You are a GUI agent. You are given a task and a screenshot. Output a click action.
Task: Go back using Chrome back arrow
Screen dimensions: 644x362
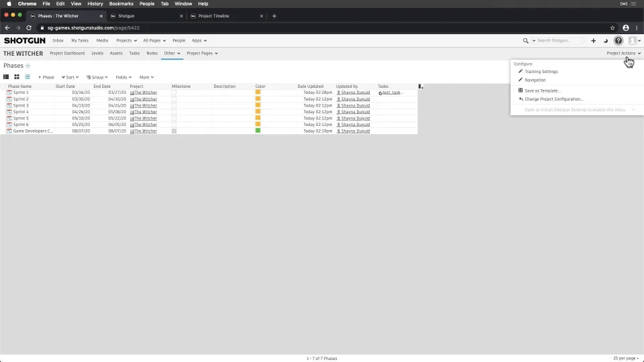pos(7,28)
